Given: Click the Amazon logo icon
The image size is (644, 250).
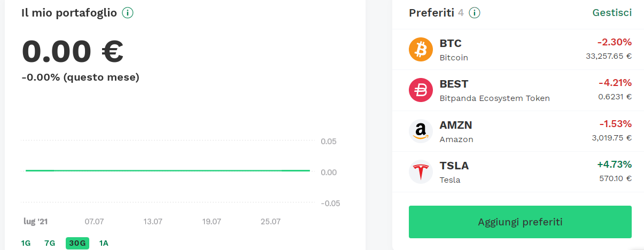Looking at the screenshot, I should tap(421, 131).
